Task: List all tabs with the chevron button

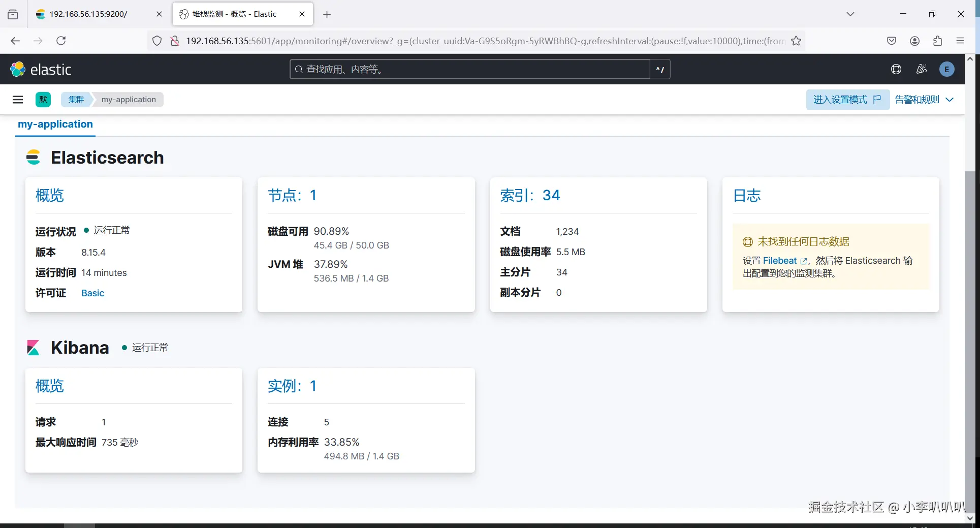Action: pos(850,14)
